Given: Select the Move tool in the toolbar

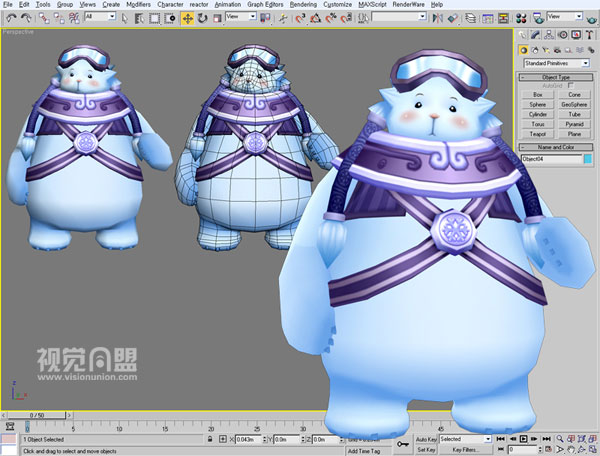Looking at the screenshot, I should point(188,17).
